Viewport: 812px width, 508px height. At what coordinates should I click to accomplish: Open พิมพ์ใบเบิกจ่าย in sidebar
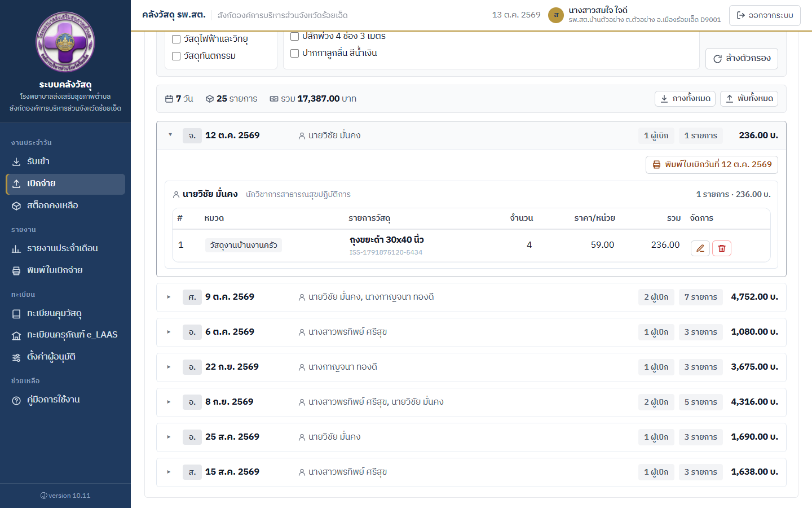[x=65, y=270]
